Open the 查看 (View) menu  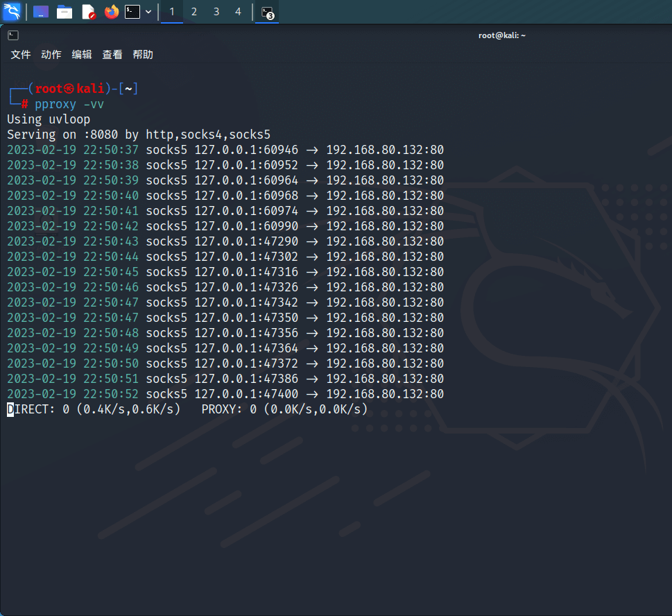click(x=112, y=55)
